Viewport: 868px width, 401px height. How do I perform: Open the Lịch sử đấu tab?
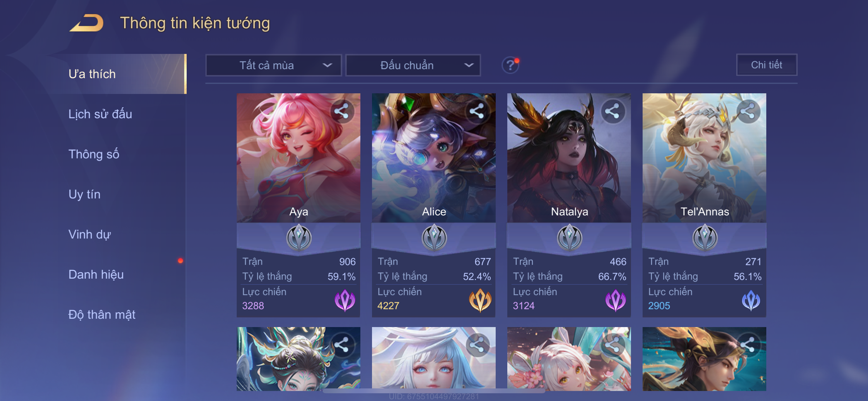click(x=100, y=114)
